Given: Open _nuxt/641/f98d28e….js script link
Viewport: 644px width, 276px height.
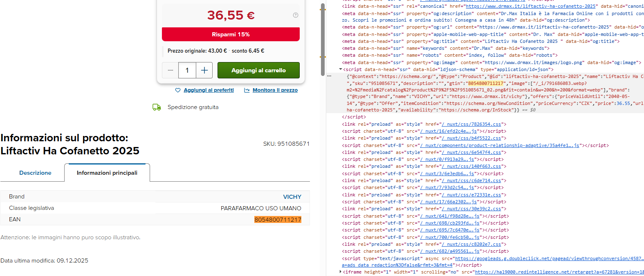Looking at the screenshot, I should [x=450, y=216].
